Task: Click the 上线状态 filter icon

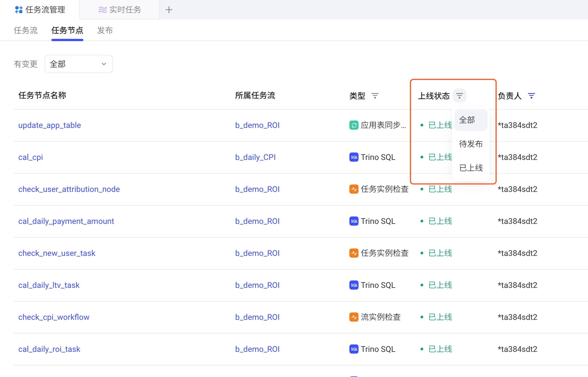Action: [460, 95]
